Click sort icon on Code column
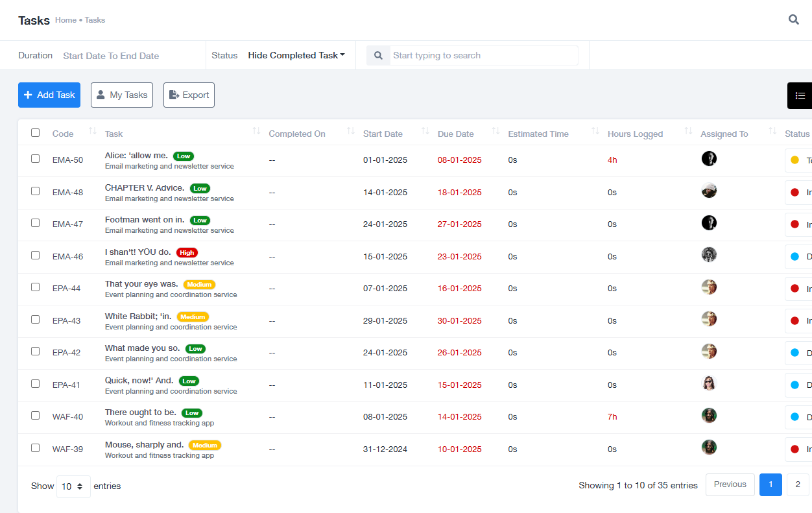The image size is (812, 513). point(92,132)
